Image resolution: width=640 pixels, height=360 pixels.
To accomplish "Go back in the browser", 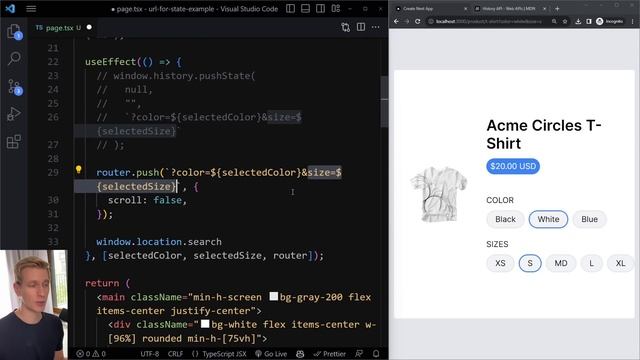I will point(396,21).
